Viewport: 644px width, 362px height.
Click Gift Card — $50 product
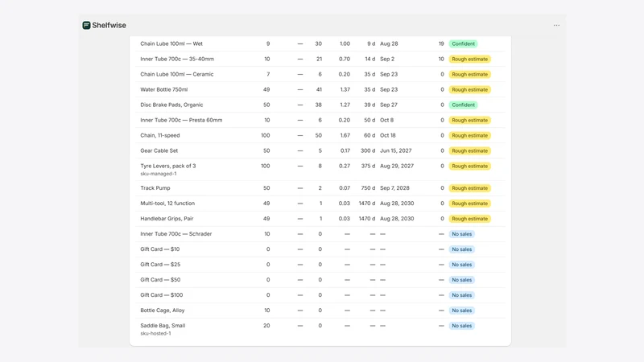(160, 280)
